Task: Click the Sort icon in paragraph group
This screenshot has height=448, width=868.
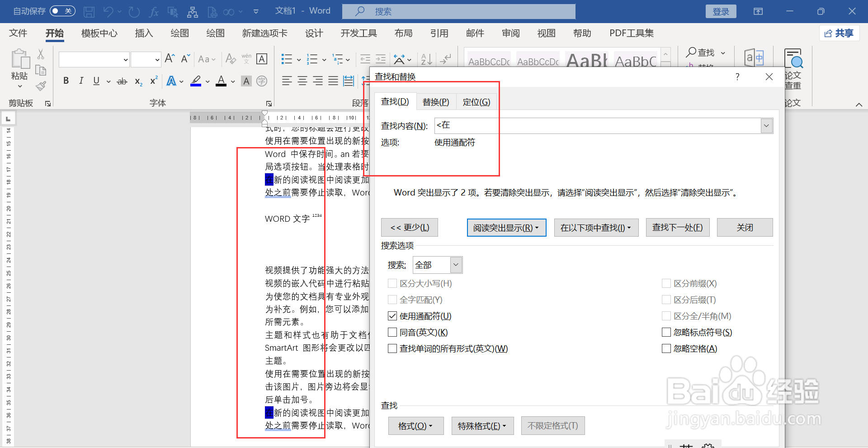Action: coord(426,59)
